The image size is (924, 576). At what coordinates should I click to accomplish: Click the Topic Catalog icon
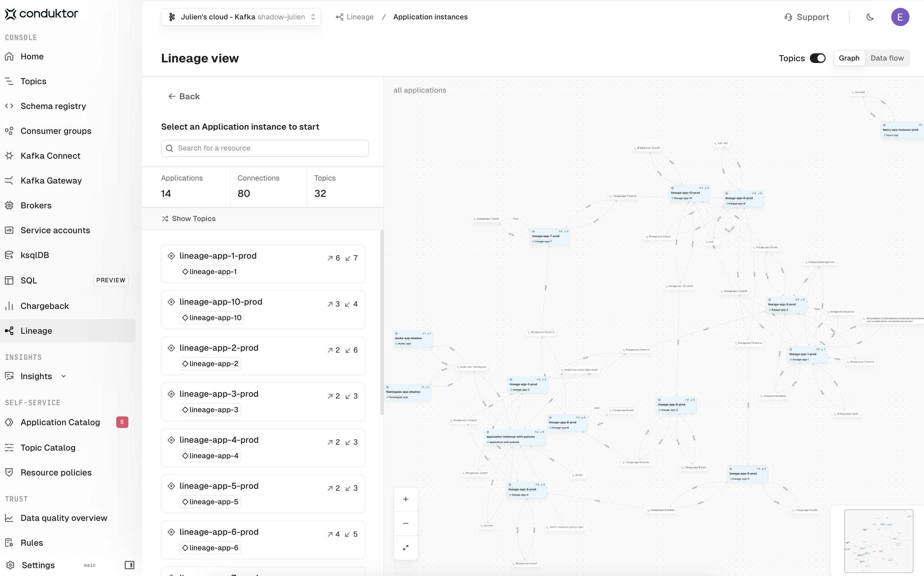[x=9, y=448]
